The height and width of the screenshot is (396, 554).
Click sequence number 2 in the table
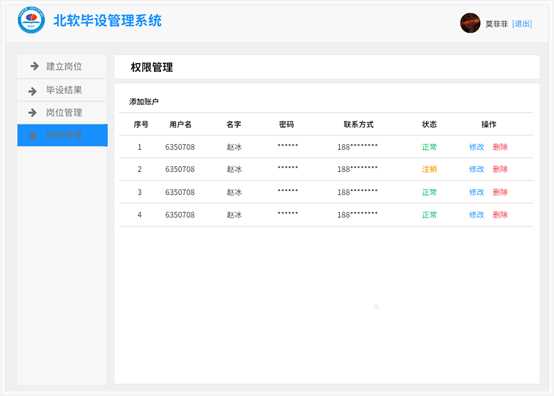140,169
